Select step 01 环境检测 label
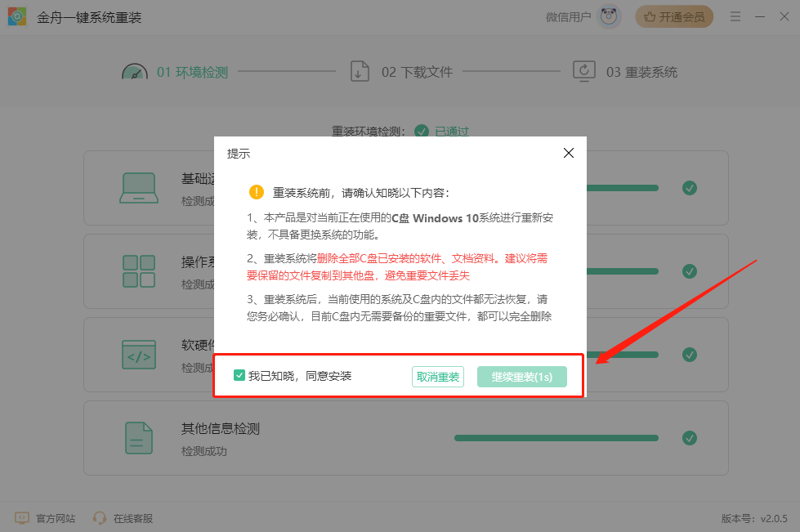Image resolution: width=800 pixels, height=532 pixels. 192,73
